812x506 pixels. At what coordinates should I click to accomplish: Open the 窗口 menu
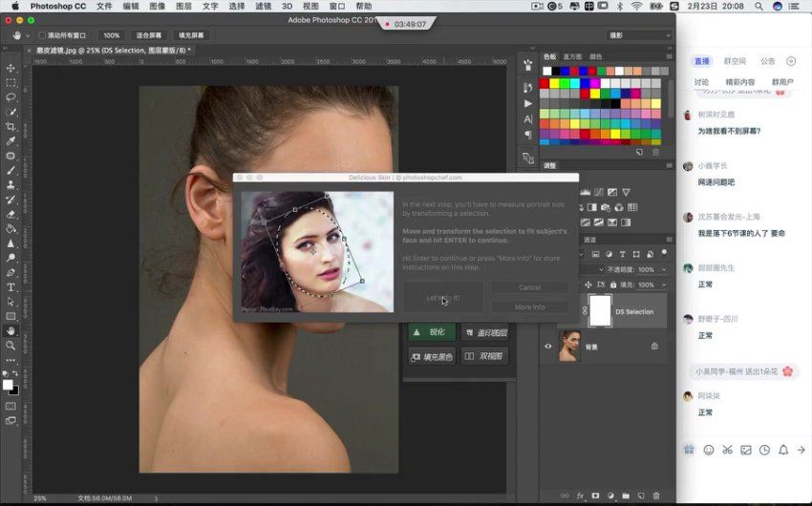(x=337, y=7)
